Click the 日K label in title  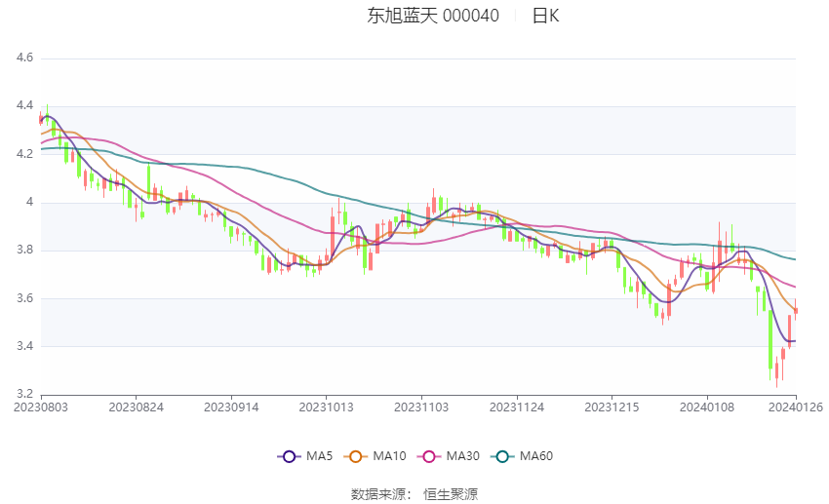(545, 16)
